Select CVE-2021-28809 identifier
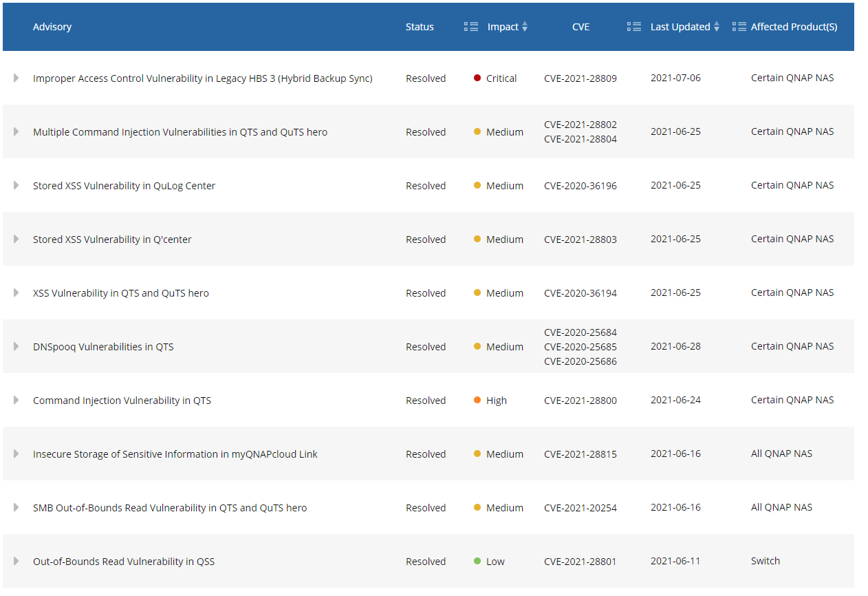 tap(581, 78)
